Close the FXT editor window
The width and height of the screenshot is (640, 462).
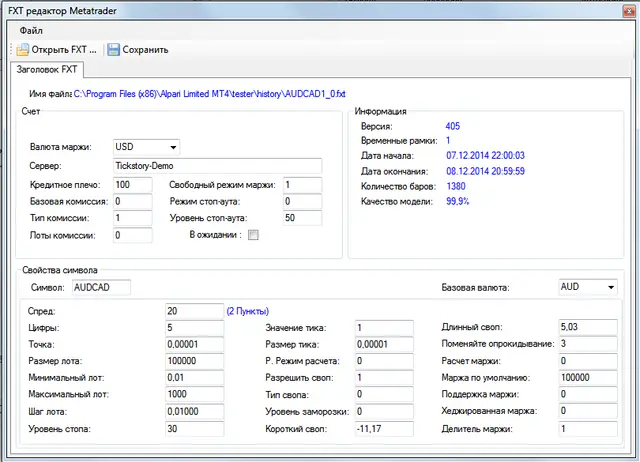point(629,11)
